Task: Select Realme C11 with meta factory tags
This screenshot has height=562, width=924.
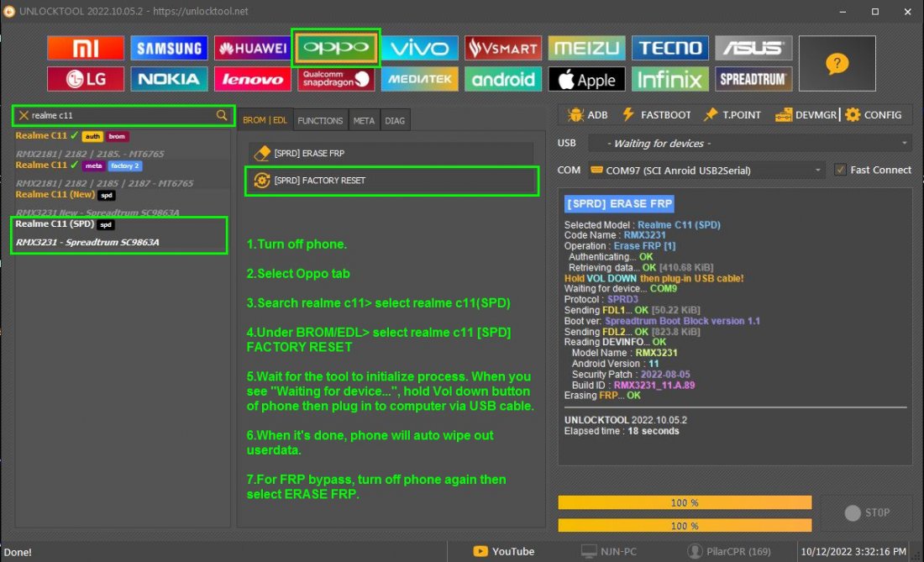Action: coord(122,174)
